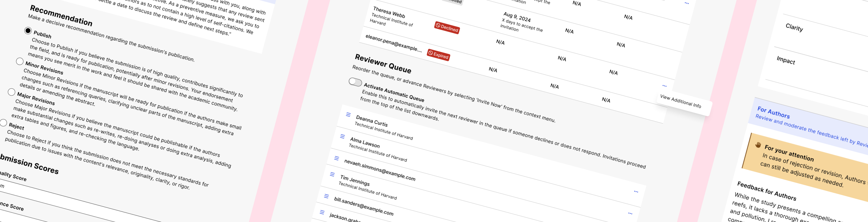Screen dimensions: 868x222
Task: Select the Theresa Webb reviewer name
Action: click(x=389, y=12)
